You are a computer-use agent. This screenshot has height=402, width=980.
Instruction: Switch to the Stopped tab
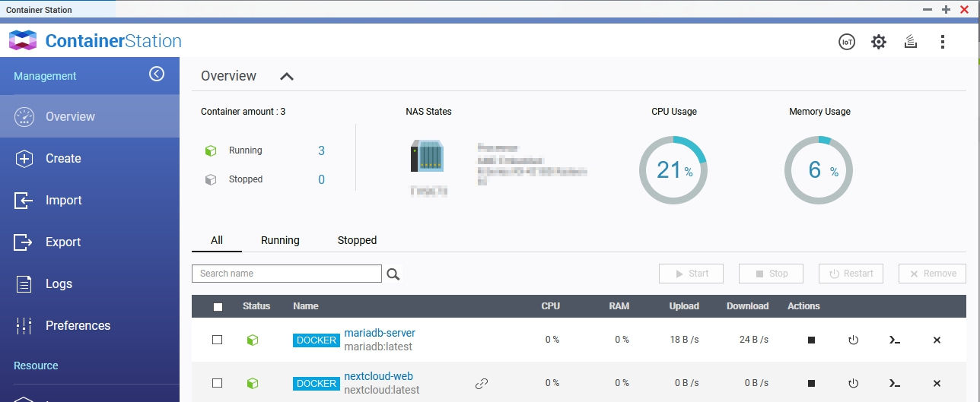[x=357, y=240]
